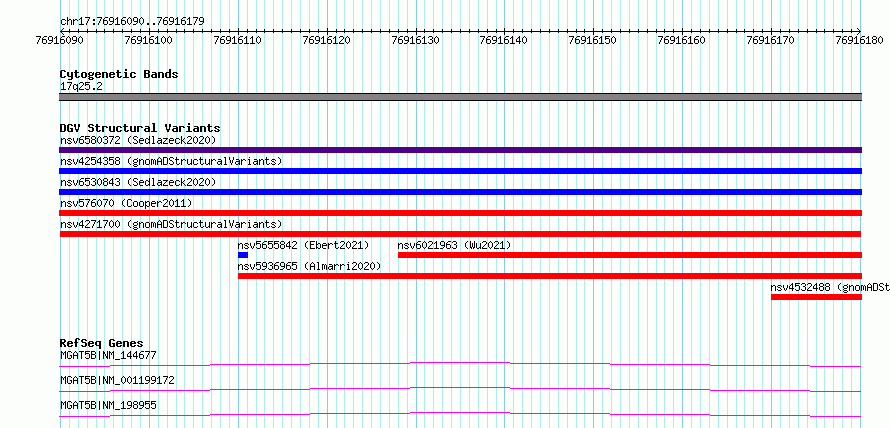
Task: Click ruler position 76916110
Action: 238,40
